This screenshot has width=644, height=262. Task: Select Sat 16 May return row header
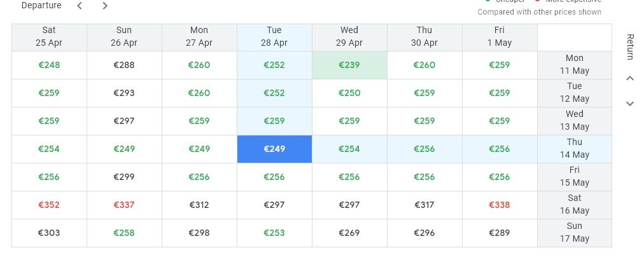coord(575,205)
